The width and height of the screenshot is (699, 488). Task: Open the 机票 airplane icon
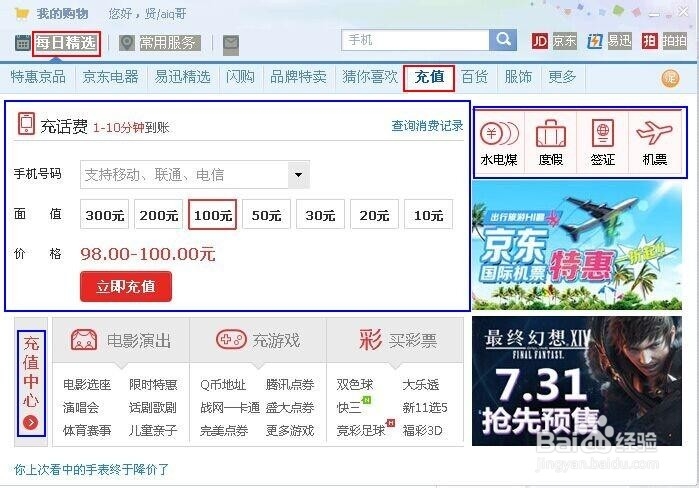(x=654, y=133)
